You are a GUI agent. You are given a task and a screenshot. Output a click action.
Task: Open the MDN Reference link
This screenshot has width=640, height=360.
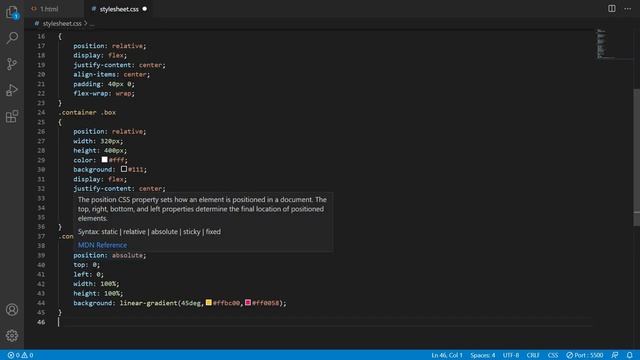(x=102, y=245)
